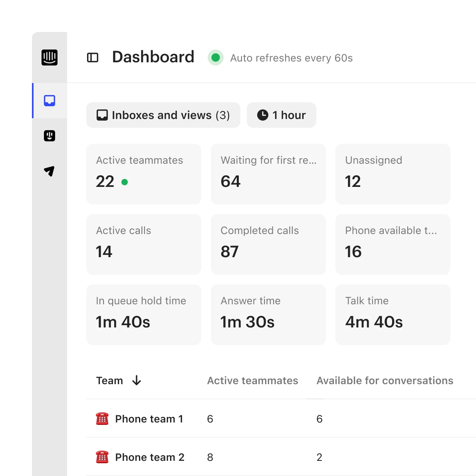Click the Phone team 2 telephone icon
Image resolution: width=476 pixels, height=476 pixels.
point(102,457)
